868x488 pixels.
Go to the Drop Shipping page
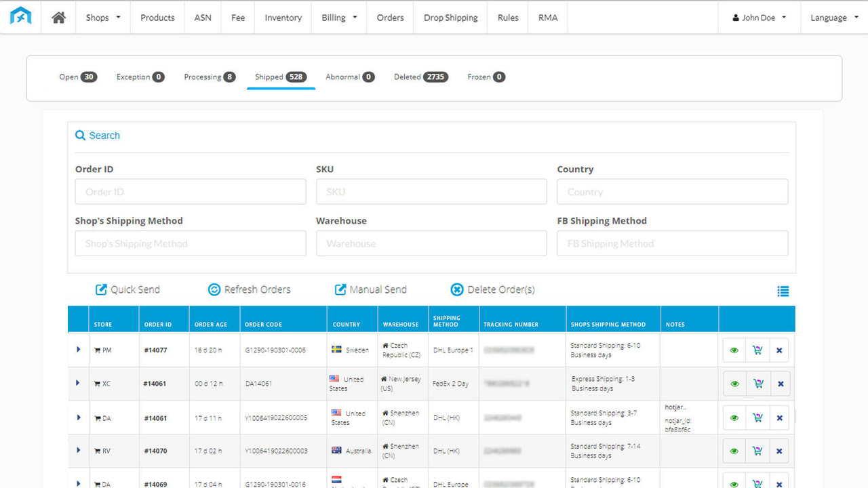pyautogui.click(x=450, y=18)
